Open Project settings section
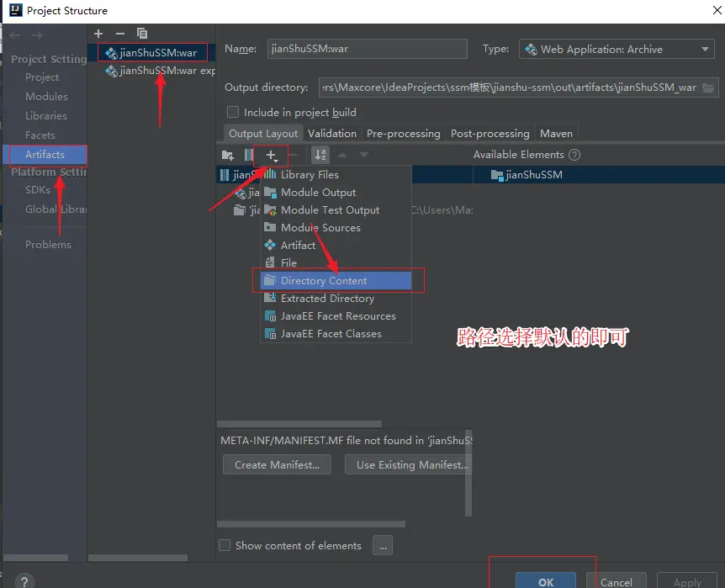725x588 pixels. 42,77
